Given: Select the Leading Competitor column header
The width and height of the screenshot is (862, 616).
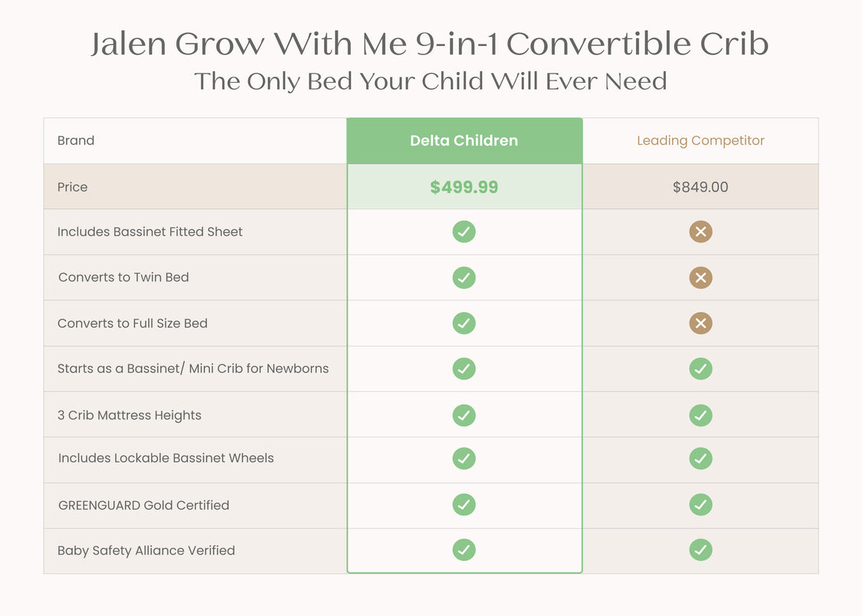Looking at the screenshot, I should click(x=700, y=141).
